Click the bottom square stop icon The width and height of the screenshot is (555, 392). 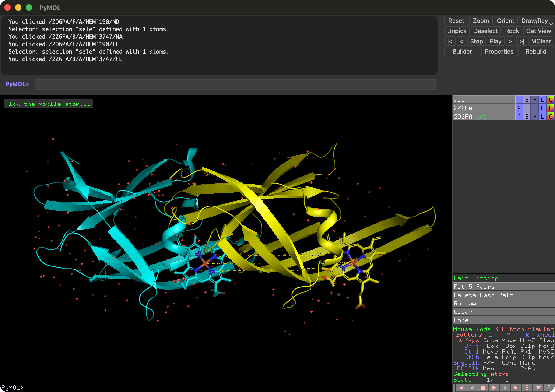(483, 388)
